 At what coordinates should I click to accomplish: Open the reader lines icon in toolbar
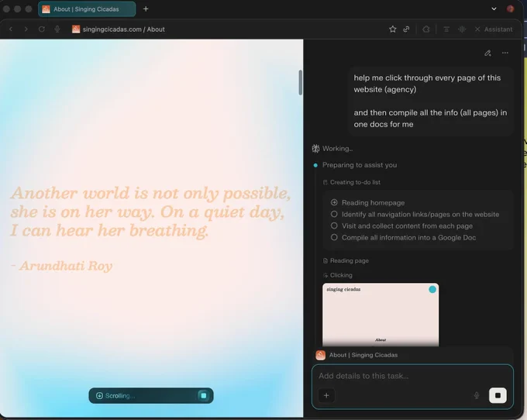pyautogui.click(x=446, y=29)
